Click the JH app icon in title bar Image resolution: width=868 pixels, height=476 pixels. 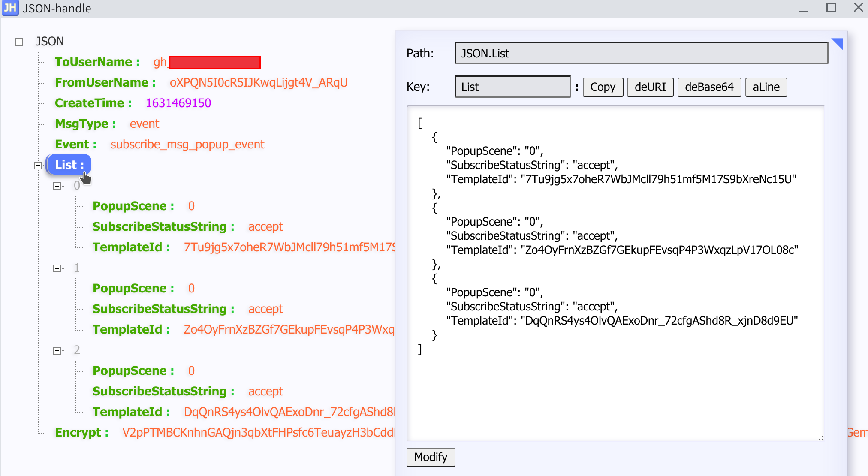[x=10, y=8]
